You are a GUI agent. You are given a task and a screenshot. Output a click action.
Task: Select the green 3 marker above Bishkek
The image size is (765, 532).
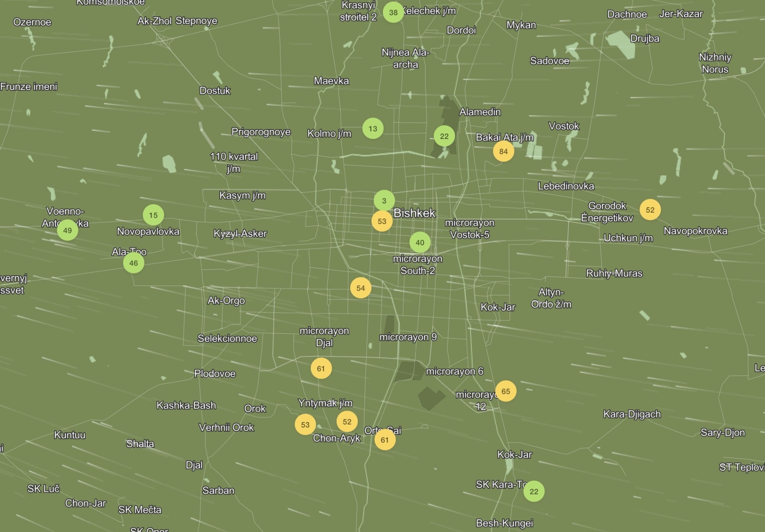click(x=384, y=201)
